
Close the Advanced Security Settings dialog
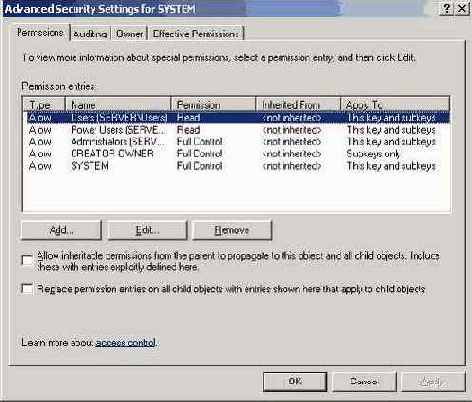462,8
